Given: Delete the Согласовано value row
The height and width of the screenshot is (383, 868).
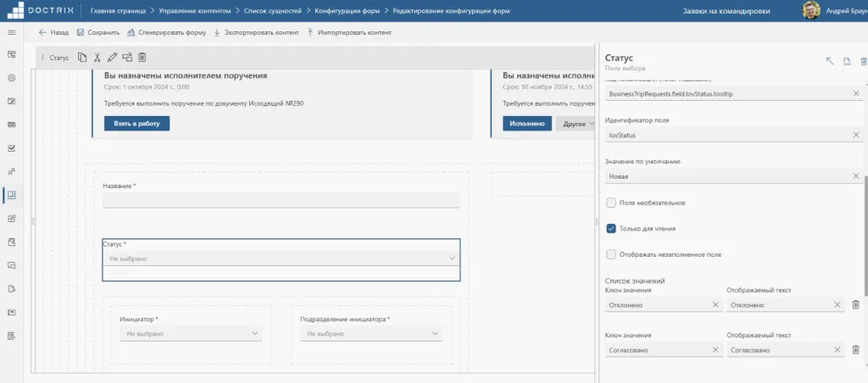Looking at the screenshot, I should [856, 350].
